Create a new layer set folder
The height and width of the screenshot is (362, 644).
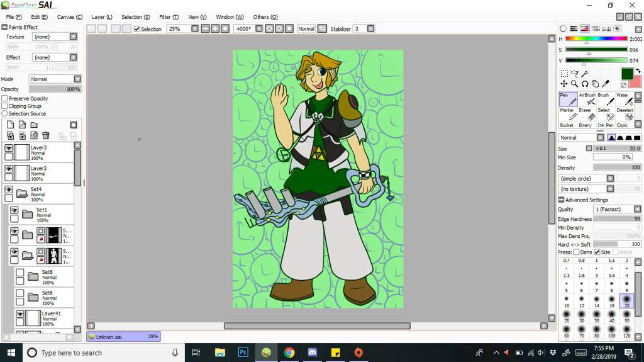click(x=34, y=125)
